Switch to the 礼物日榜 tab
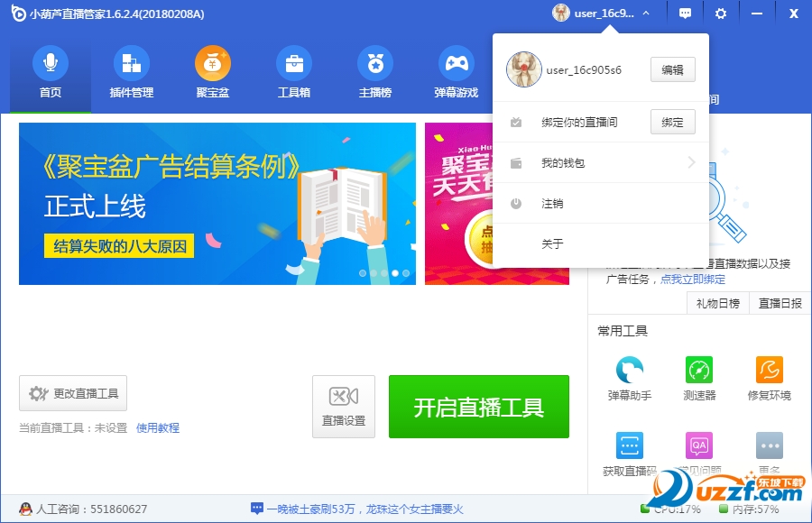Screen dimensions: 812x523 coord(717,303)
